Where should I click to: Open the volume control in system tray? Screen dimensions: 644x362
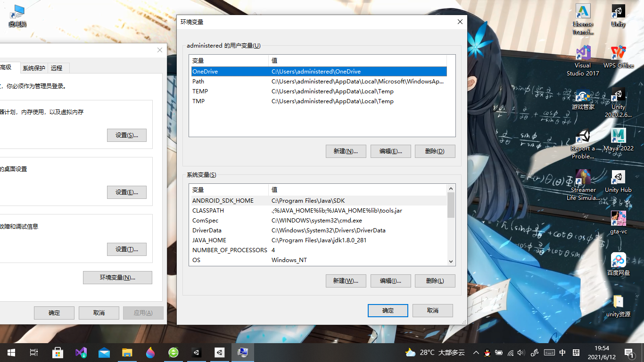point(520,353)
